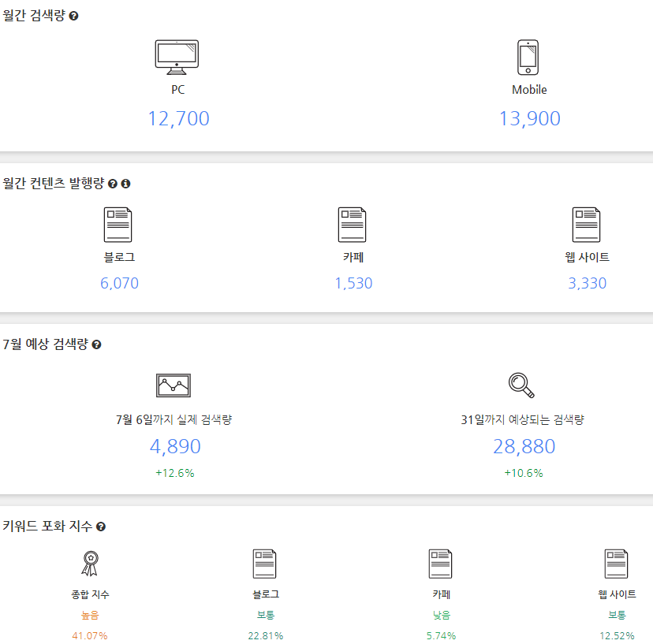Select website publication count 3,330
This screenshot has height=644, width=653.
click(x=588, y=284)
